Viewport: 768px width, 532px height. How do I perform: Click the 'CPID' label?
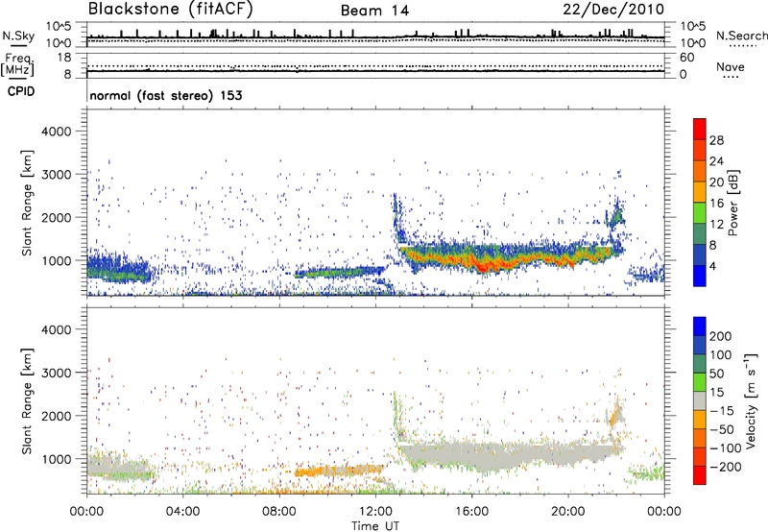click(x=21, y=91)
